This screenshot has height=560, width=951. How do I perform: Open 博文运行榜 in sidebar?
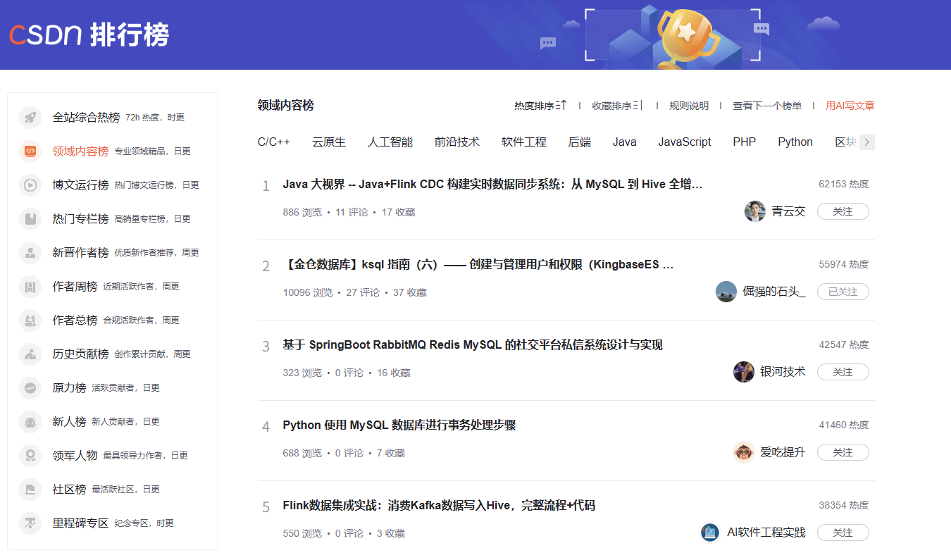[80, 185]
